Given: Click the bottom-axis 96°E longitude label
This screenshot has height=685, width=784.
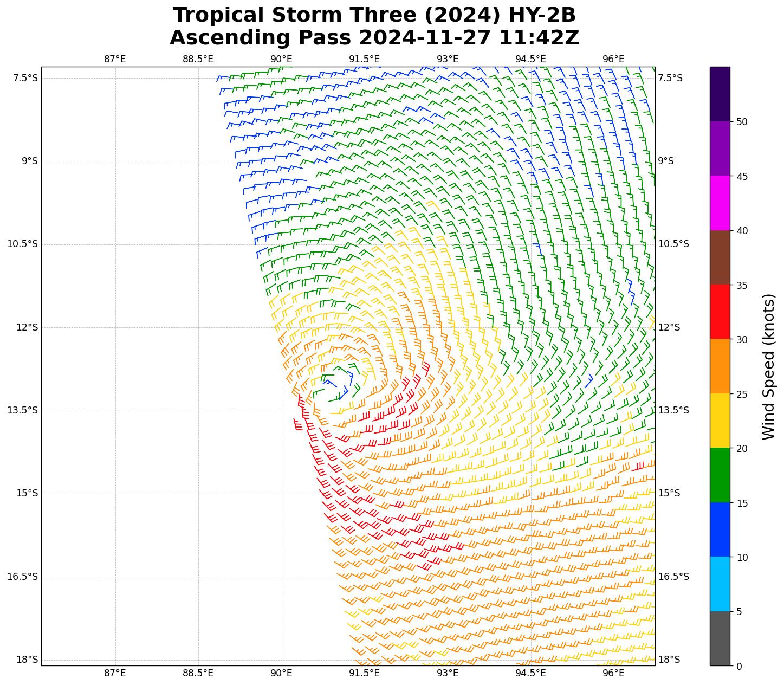Looking at the screenshot, I should [x=613, y=673].
